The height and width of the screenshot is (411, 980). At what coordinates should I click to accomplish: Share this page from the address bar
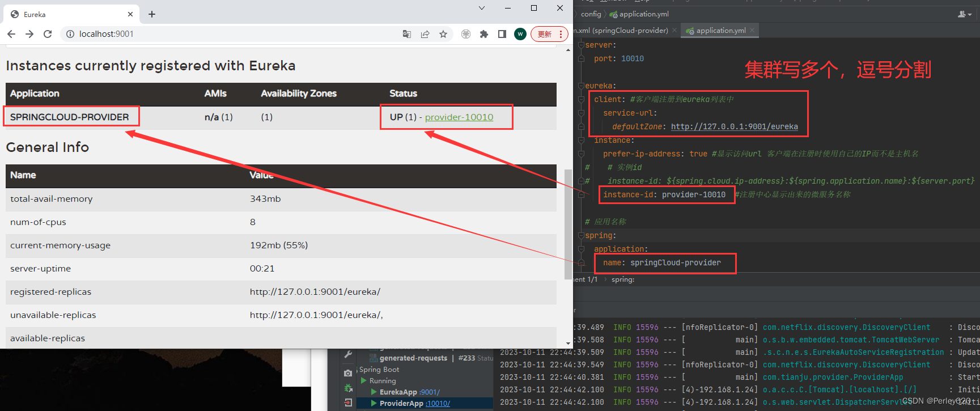coord(425,34)
